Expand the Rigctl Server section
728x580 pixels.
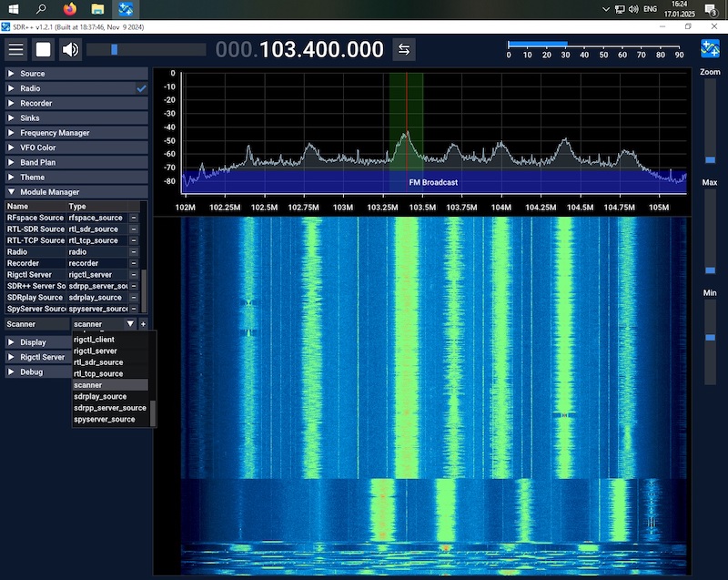coord(38,357)
